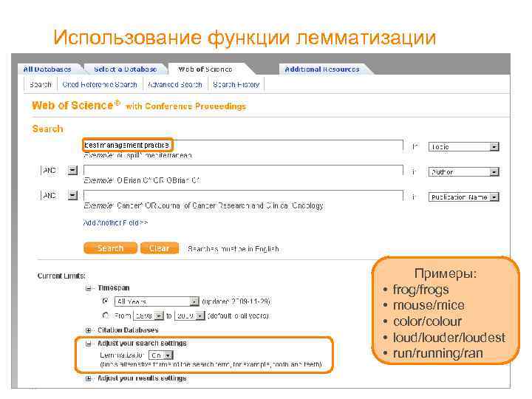Focus the Publication Name search input field
The height and width of the screenshot is (399, 532).
pos(243,195)
